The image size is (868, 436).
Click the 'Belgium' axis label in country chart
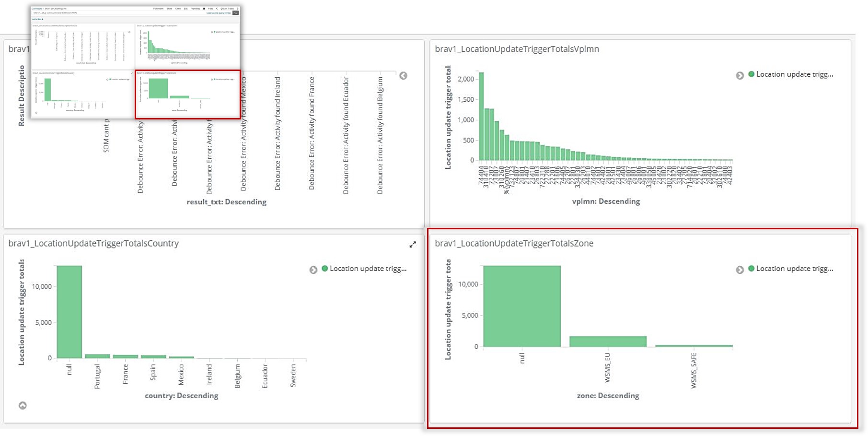point(237,376)
